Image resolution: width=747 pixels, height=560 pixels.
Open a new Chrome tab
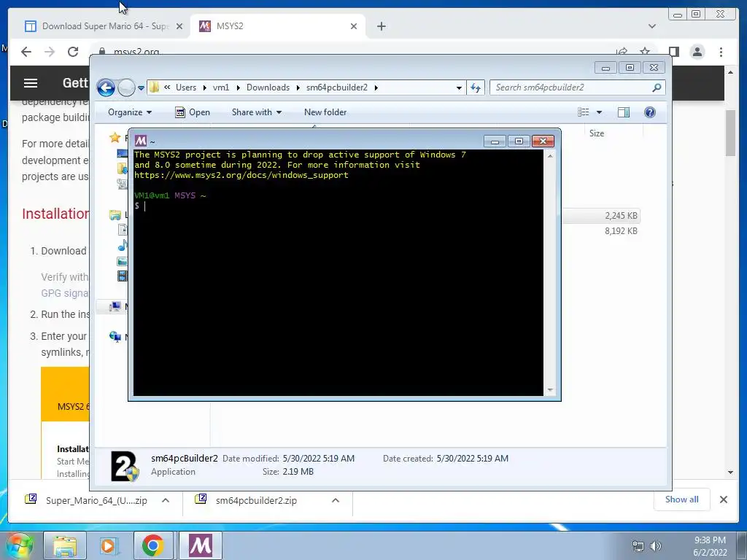(381, 26)
